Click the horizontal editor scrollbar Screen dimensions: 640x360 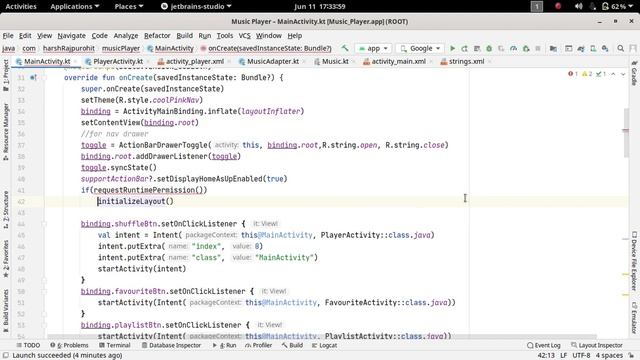[x=322, y=337]
